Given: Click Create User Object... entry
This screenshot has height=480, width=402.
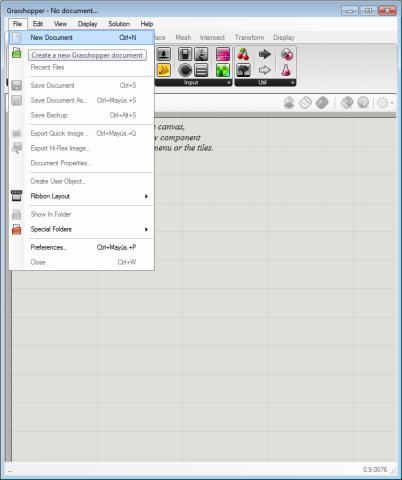Looking at the screenshot, I should coord(82,181).
